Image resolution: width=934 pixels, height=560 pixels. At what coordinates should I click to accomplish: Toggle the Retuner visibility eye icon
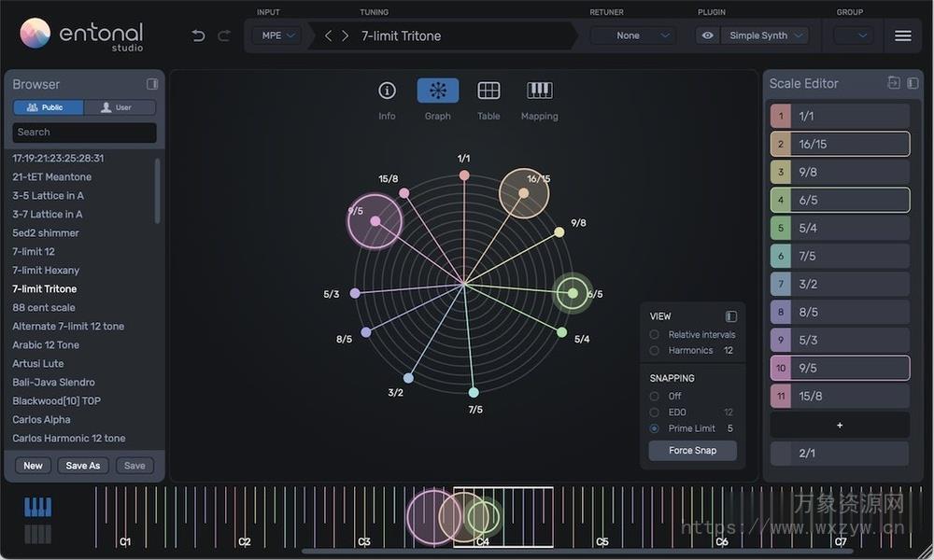pos(707,35)
